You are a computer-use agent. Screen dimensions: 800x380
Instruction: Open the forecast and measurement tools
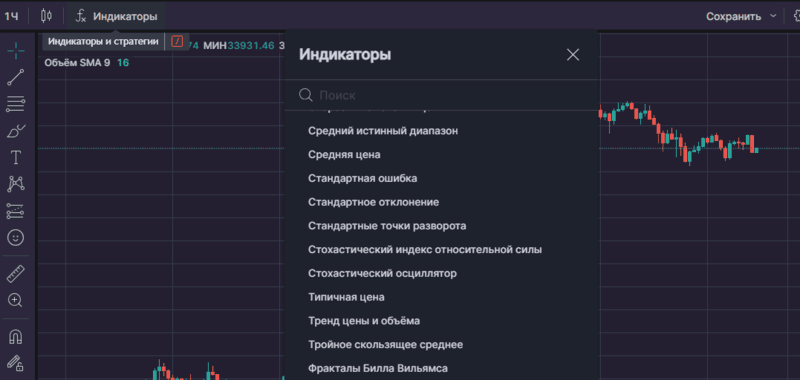click(16, 211)
